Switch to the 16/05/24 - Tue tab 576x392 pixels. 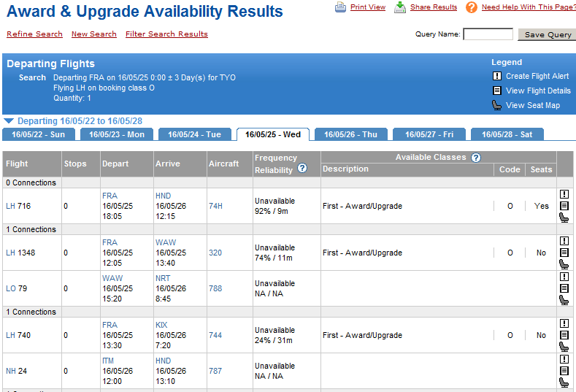194,134
